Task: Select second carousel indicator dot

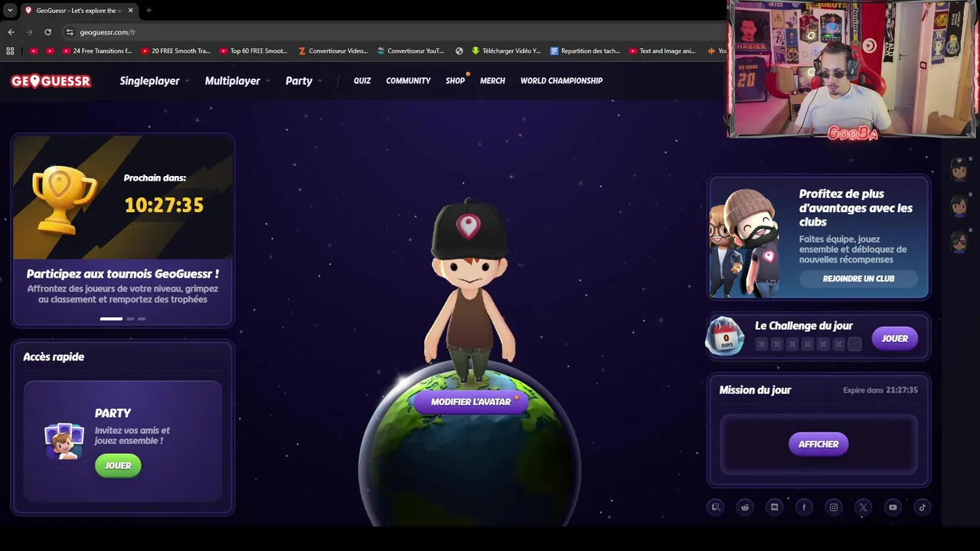Action: point(130,318)
